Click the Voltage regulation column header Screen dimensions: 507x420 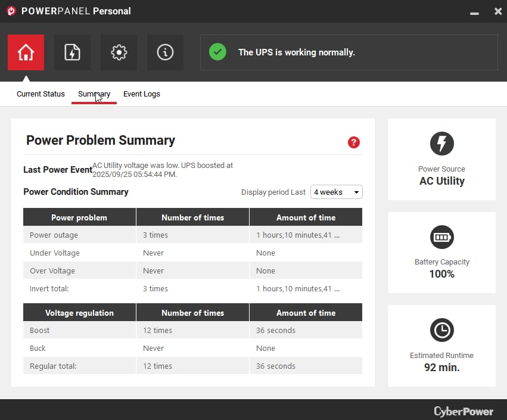pos(79,313)
